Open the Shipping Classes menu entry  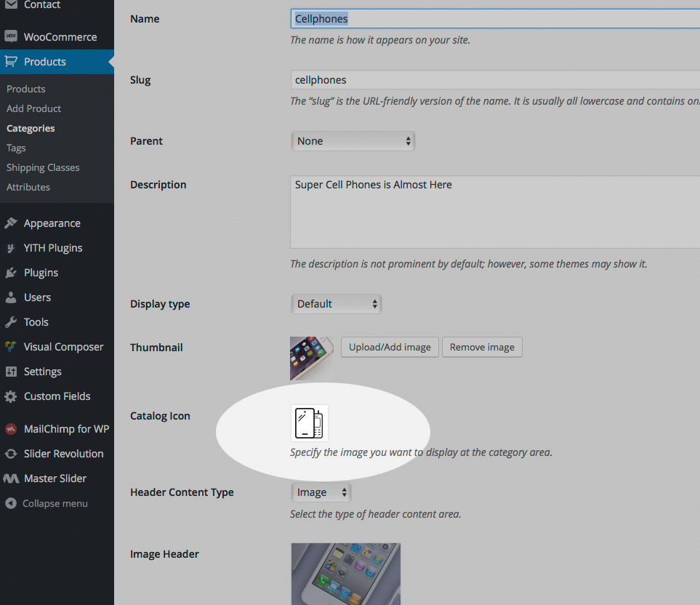42,167
